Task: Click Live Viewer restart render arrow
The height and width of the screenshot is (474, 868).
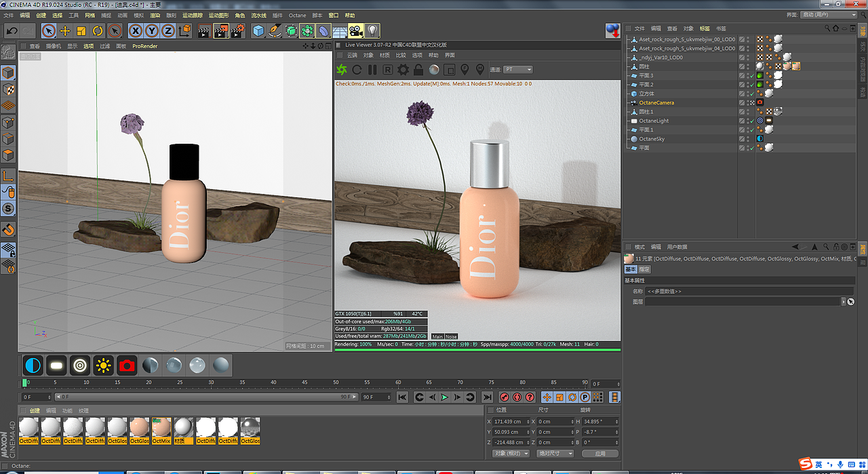Action: [x=357, y=69]
